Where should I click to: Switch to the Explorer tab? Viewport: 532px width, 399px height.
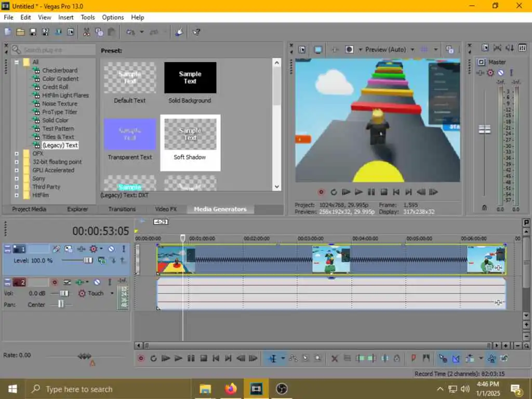point(77,209)
